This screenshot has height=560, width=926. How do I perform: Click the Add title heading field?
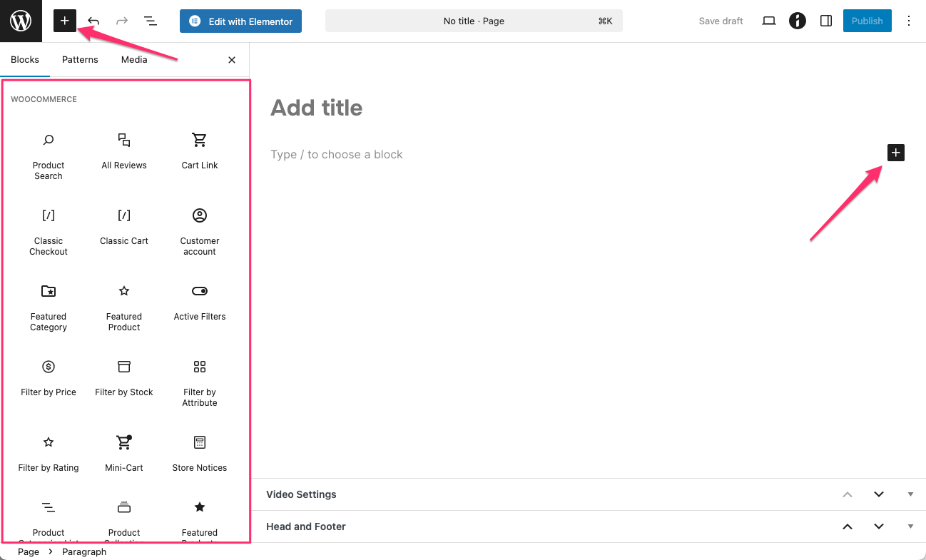tap(317, 108)
